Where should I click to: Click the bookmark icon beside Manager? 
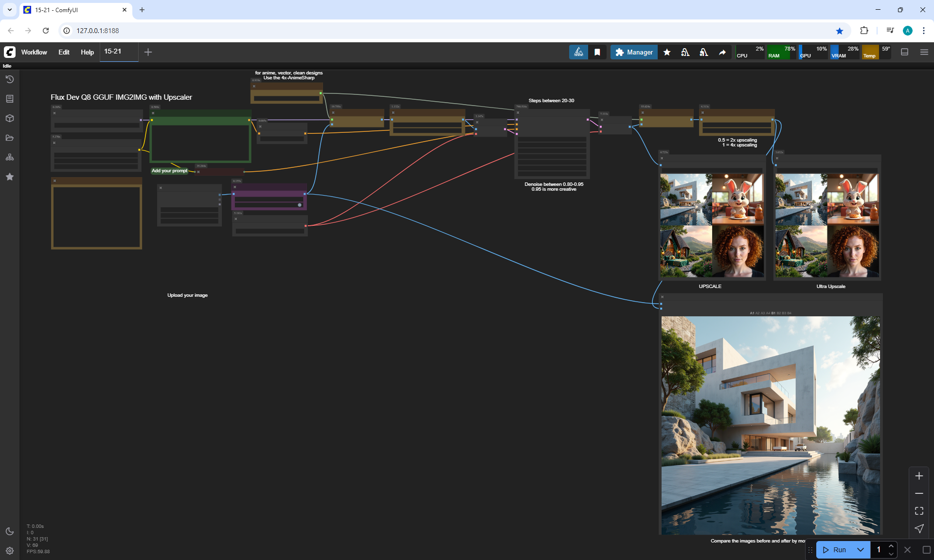[x=597, y=52]
